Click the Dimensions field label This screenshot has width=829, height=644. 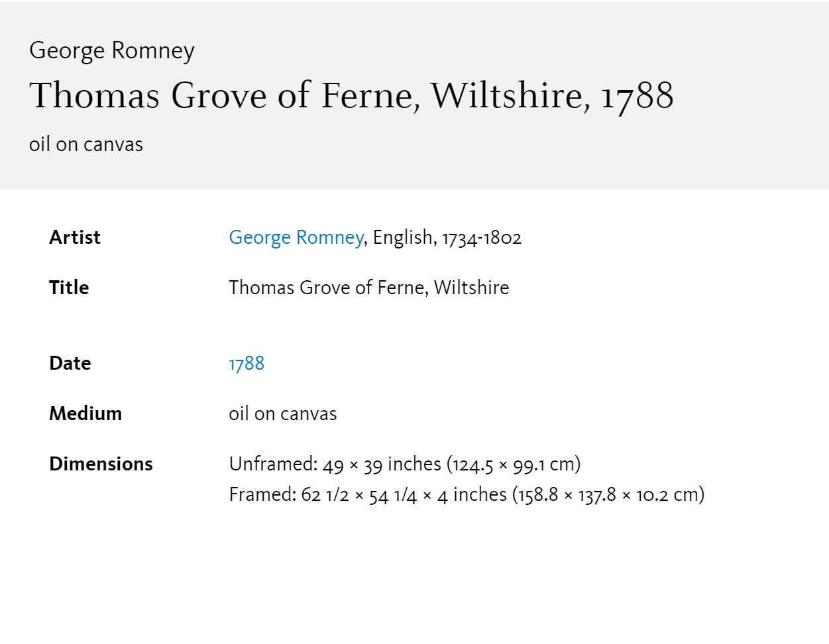click(101, 464)
